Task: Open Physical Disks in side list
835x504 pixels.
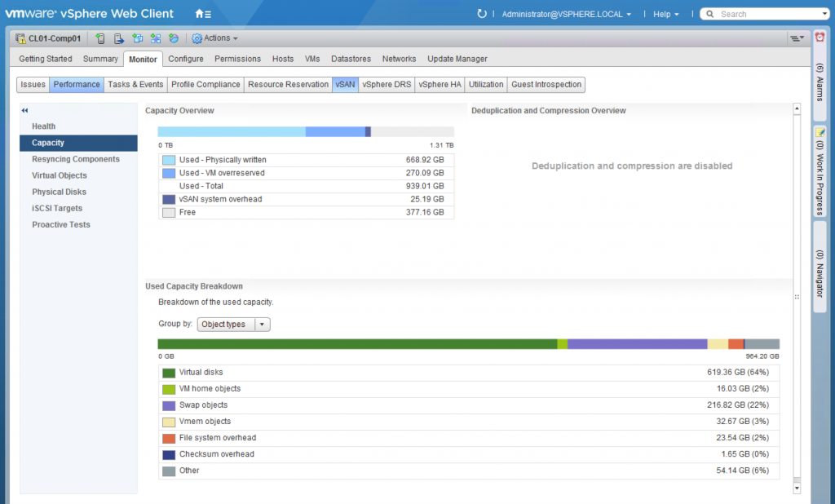Action: pos(78,192)
